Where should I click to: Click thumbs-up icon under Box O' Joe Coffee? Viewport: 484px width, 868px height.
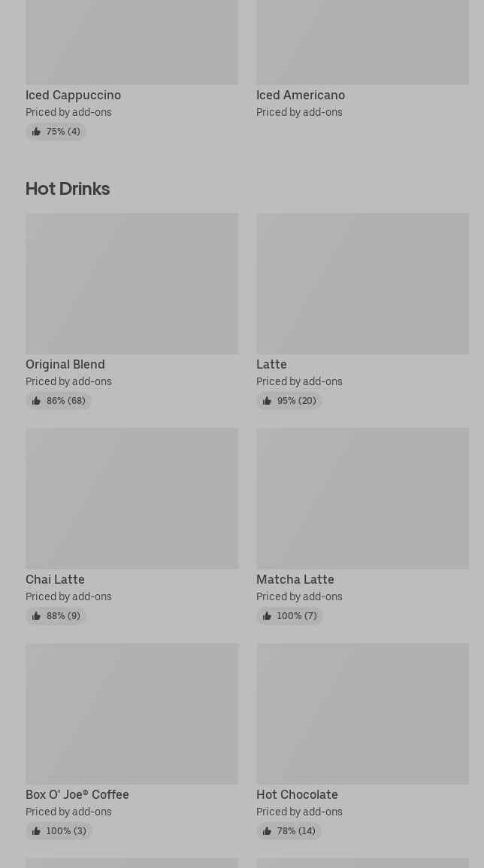[36, 831]
